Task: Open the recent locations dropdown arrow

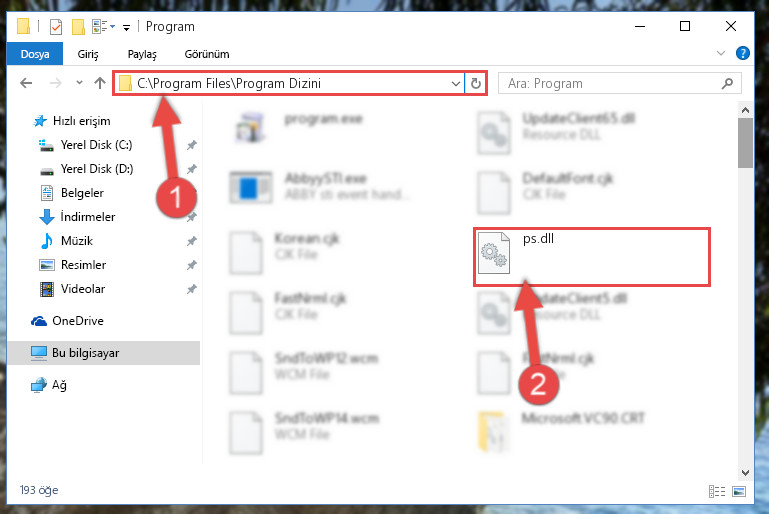Action: point(79,83)
